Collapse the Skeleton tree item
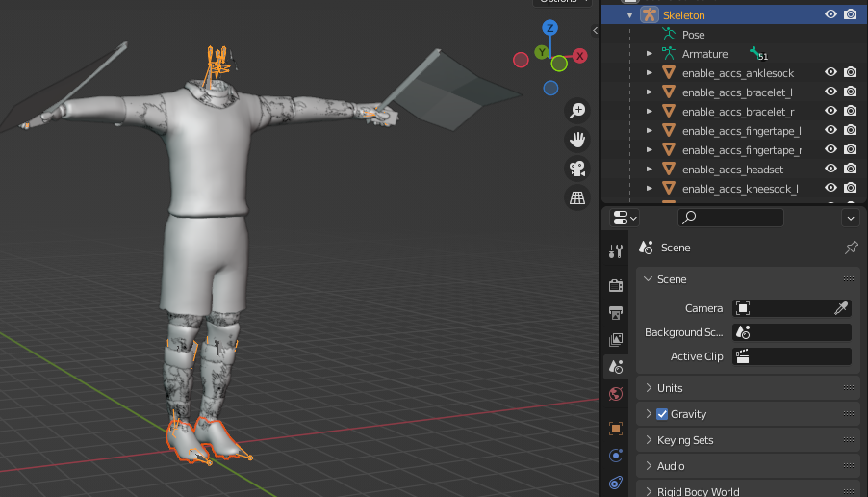Image resolution: width=868 pixels, height=497 pixels. 630,15
